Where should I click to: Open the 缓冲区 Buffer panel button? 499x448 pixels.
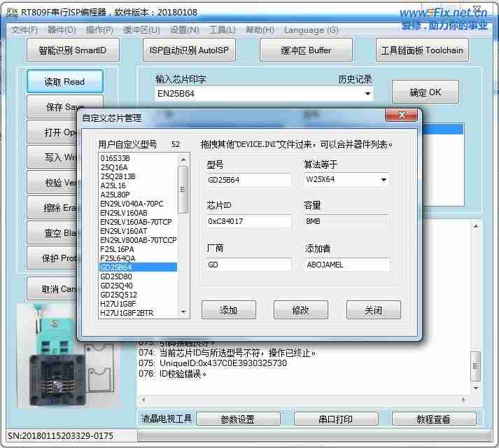pyautogui.click(x=306, y=50)
